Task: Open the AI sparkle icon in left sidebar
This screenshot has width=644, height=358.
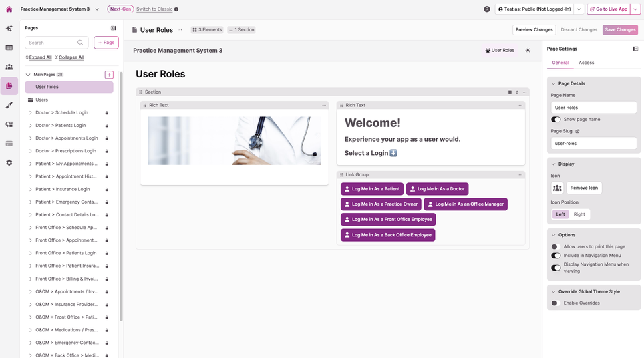Action: 9,28
